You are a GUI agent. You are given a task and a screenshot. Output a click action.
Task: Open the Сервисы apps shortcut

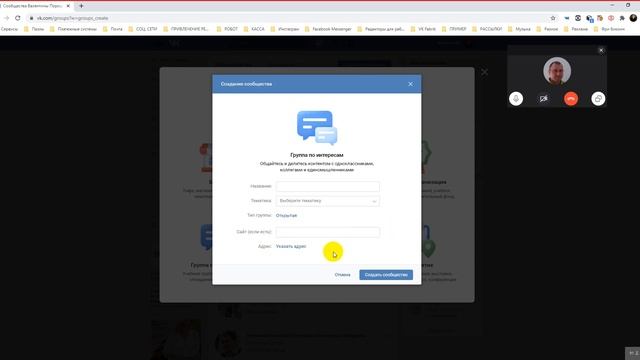9,29
